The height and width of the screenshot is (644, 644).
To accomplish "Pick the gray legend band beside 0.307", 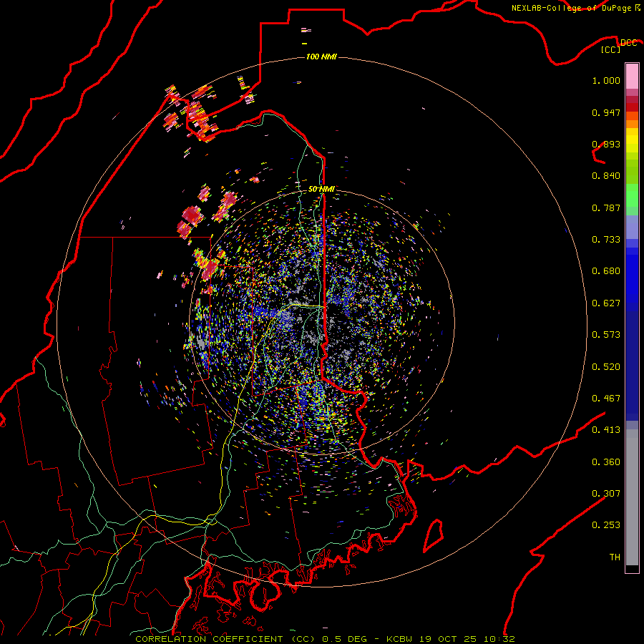I will click(632, 497).
